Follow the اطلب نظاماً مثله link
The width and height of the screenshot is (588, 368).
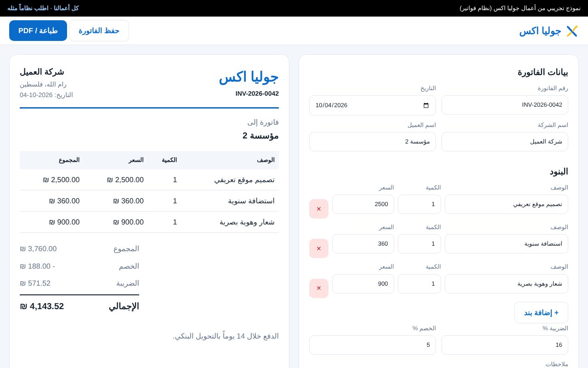coord(28,8)
